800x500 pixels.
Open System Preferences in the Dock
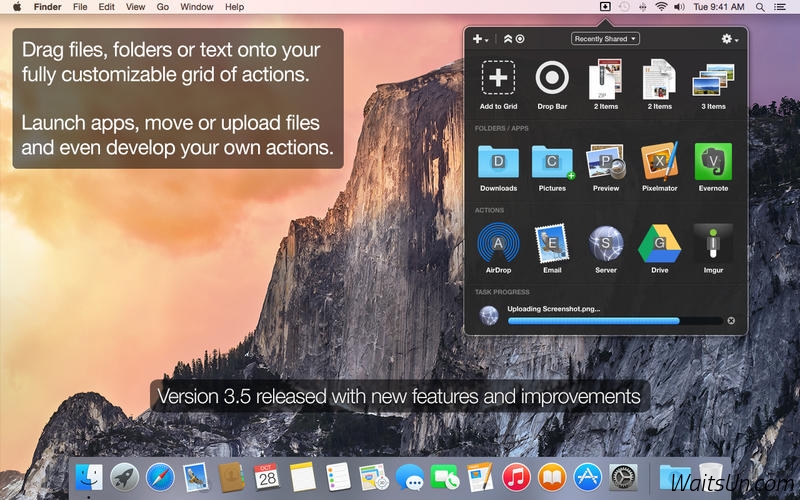[x=623, y=478]
